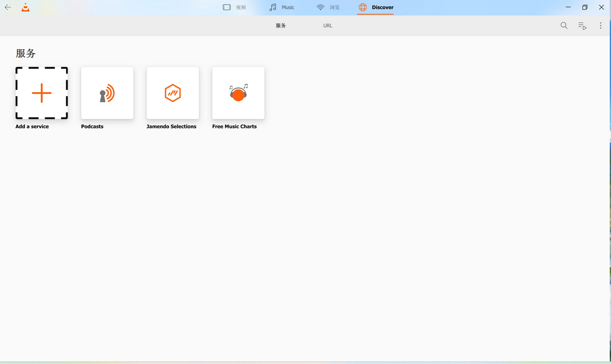Switch to the URL tab
This screenshot has height=364, width=611.
click(x=328, y=25)
